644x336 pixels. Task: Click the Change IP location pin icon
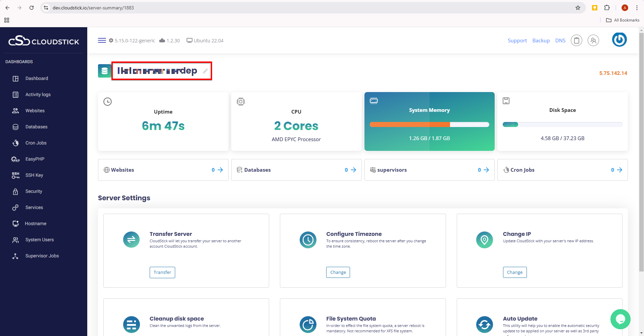[x=484, y=240]
